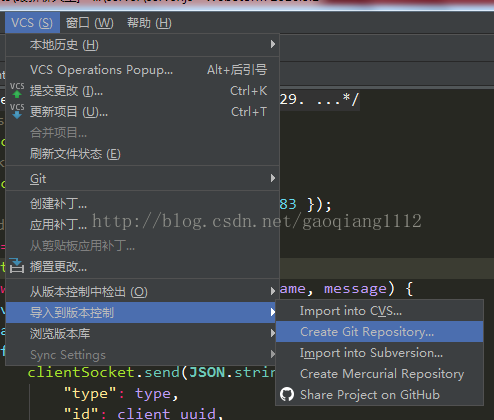Click the shelve changes icon
The width and height of the screenshot is (494, 420).
tap(17, 266)
